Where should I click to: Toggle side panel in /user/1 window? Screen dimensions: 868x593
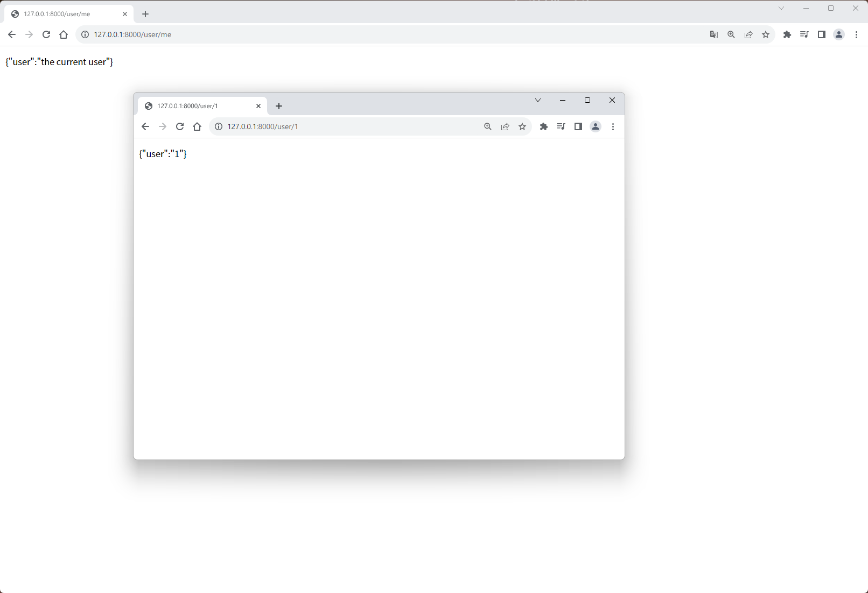(x=578, y=126)
